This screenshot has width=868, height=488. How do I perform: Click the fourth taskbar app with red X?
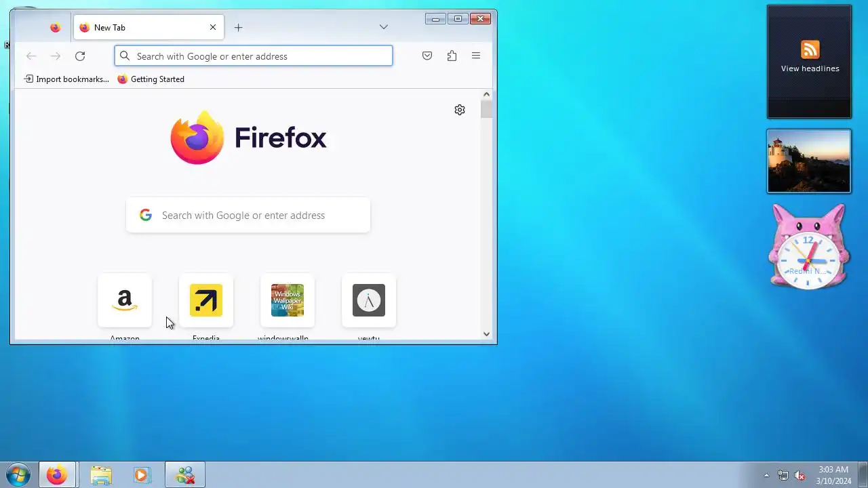point(185,475)
